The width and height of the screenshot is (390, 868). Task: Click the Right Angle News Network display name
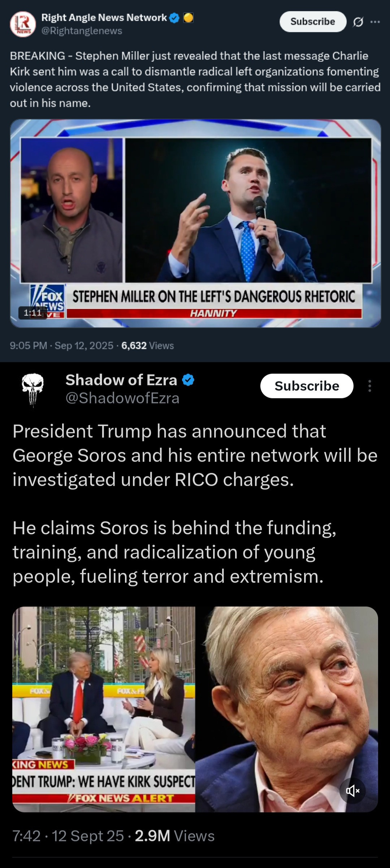pyautogui.click(x=104, y=17)
